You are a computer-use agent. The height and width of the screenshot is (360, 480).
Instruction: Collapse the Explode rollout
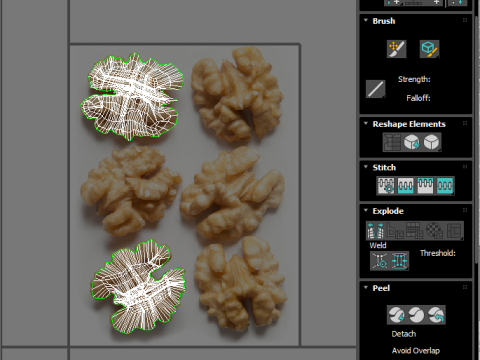point(366,211)
